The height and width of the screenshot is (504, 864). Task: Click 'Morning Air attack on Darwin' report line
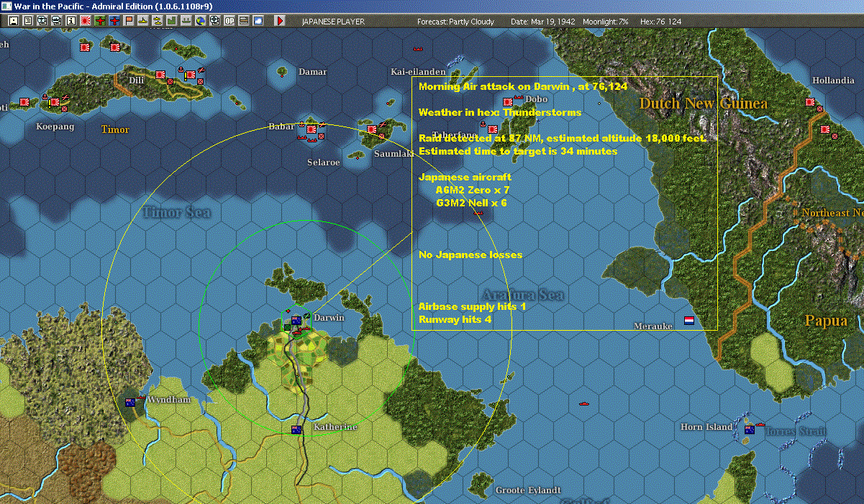coord(523,86)
